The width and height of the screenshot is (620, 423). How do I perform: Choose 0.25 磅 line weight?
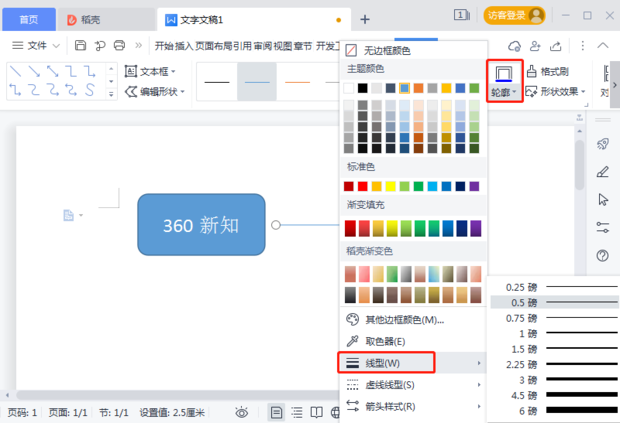(x=555, y=287)
